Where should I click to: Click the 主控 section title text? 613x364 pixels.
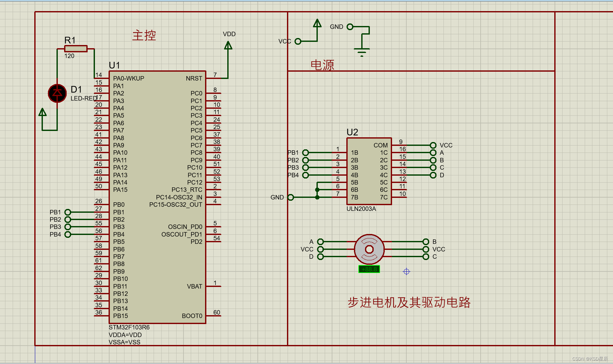click(x=144, y=35)
